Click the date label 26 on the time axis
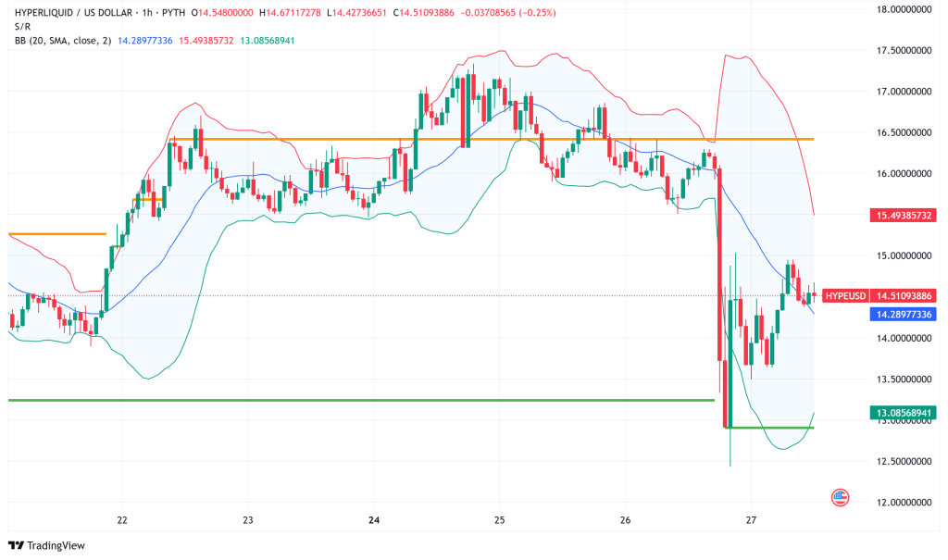Image resolution: width=948 pixels, height=560 pixels. point(625,520)
